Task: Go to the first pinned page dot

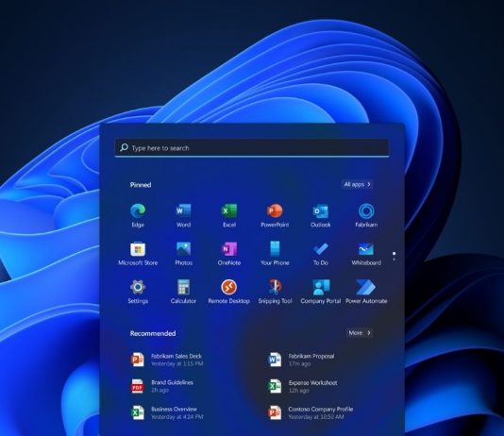Action: pos(395,254)
